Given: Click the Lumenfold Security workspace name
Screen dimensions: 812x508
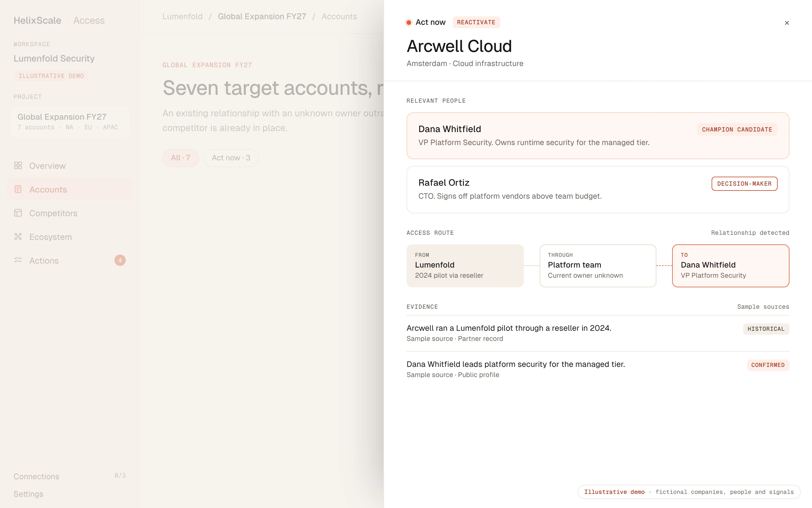Looking at the screenshot, I should coord(54,58).
